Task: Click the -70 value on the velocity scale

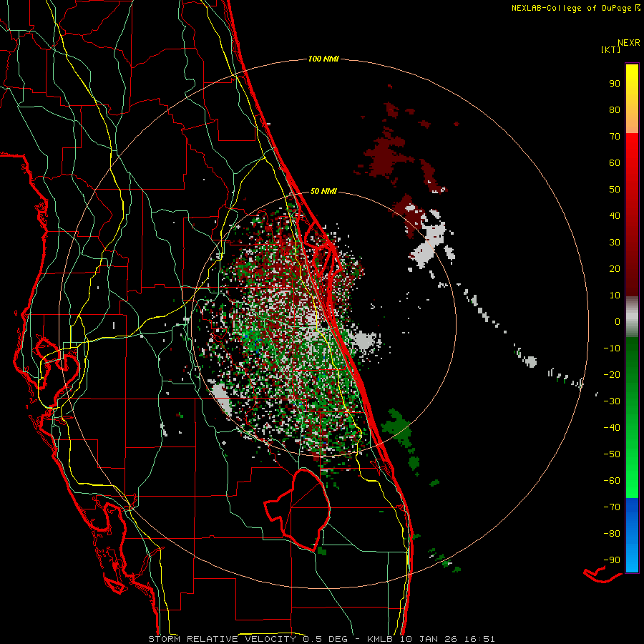Action: tap(612, 507)
